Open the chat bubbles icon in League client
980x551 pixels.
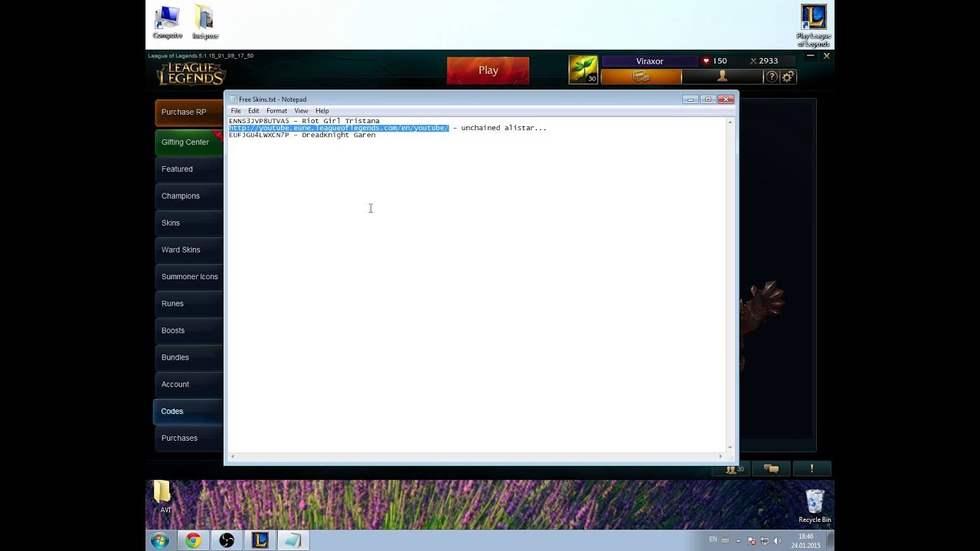771,469
